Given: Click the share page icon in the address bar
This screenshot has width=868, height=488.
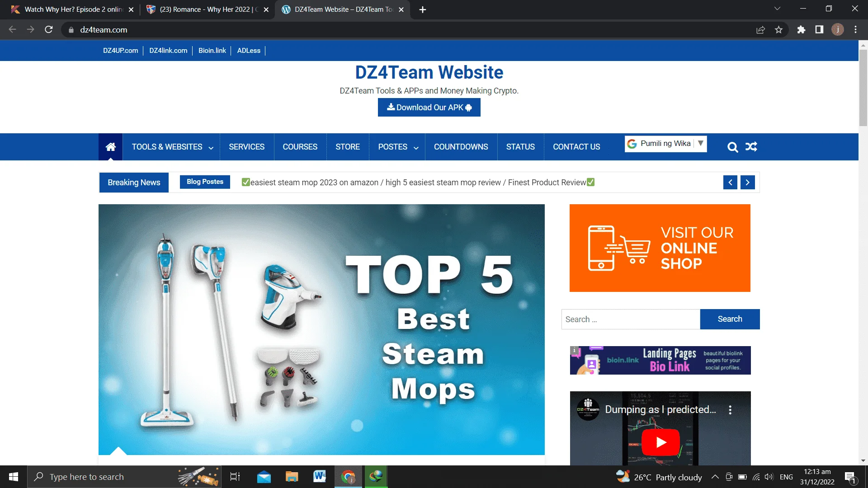Looking at the screenshot, I should pyautogui.click(x=760, y=29).
